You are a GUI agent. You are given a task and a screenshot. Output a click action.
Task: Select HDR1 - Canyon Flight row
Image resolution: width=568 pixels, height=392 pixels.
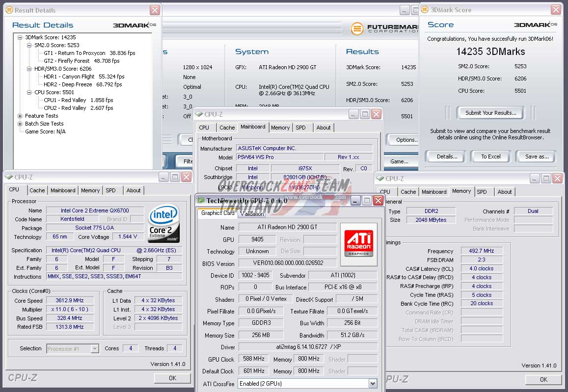[x=84, y=77]
